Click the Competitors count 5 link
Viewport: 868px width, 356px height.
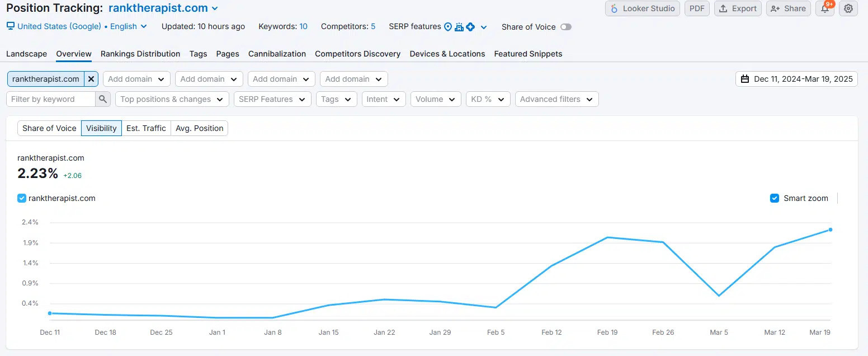(x=373, y=26)
